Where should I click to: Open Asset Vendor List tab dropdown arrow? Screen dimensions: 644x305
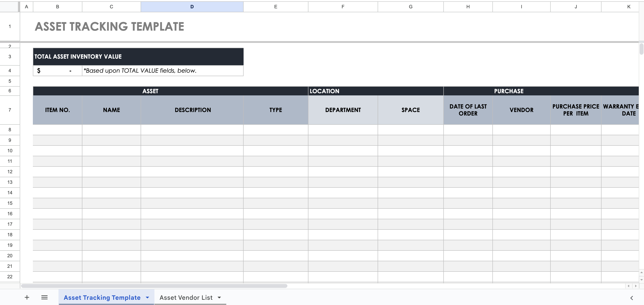click(x=219, y=298)
